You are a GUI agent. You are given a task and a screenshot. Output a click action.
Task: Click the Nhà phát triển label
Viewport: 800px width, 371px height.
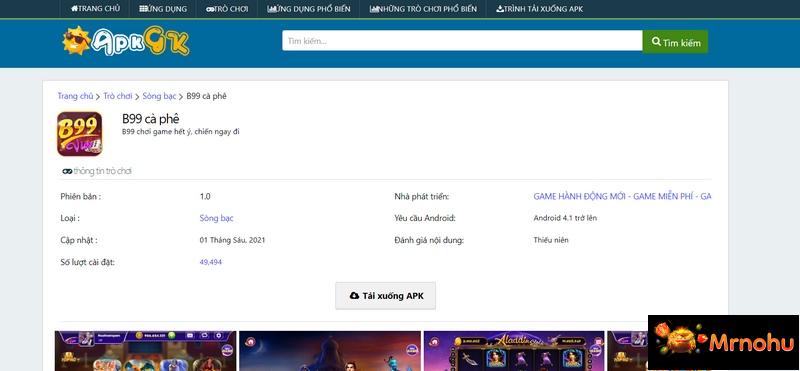tap(421, 196)
